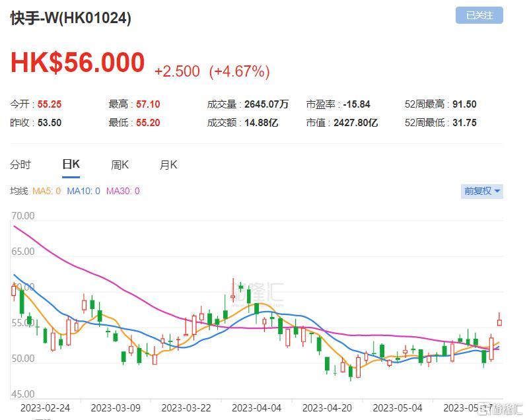Click the MA30 moving average label
Viewport: 527px width, 420px height.
[123, 192]
